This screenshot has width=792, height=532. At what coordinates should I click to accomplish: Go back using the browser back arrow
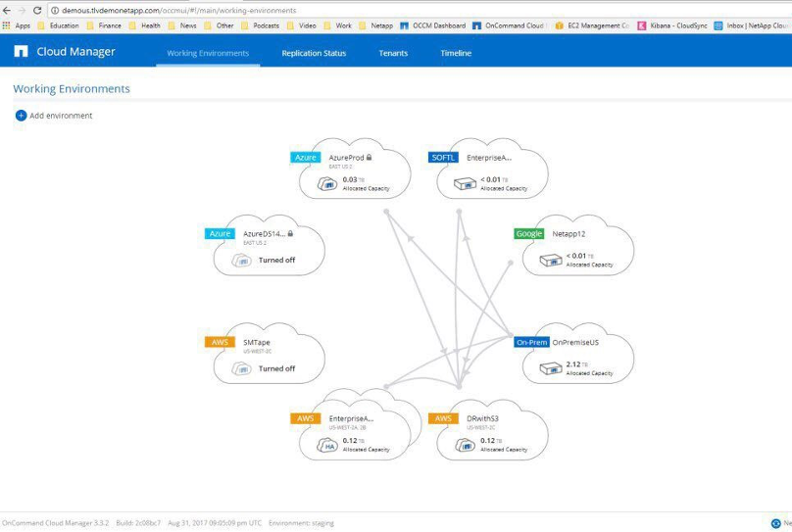(x=8, y=10)
